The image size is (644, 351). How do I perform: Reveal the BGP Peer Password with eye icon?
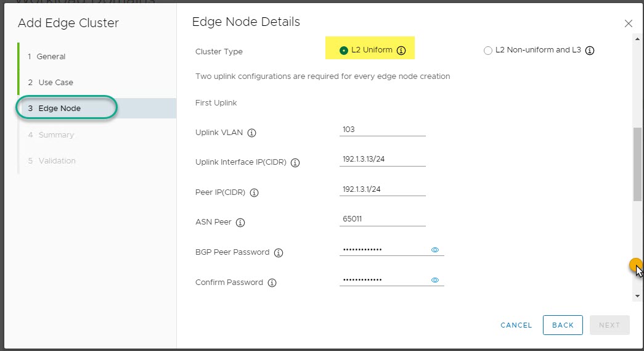click(434, 250)
